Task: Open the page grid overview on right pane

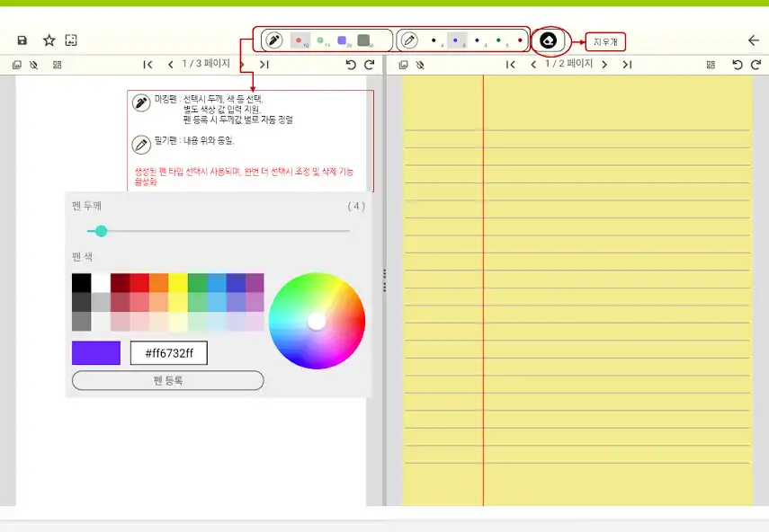Action: click(x=710, y=65)
